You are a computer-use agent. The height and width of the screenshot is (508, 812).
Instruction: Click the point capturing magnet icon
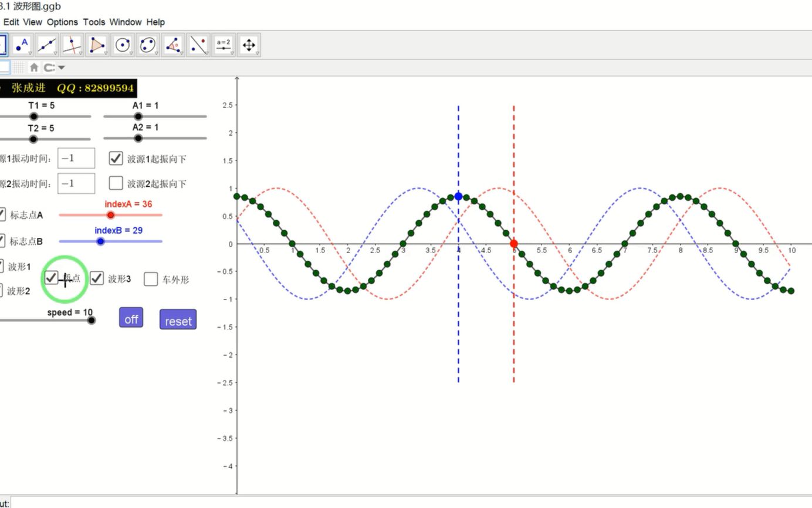tap(49, 67)
